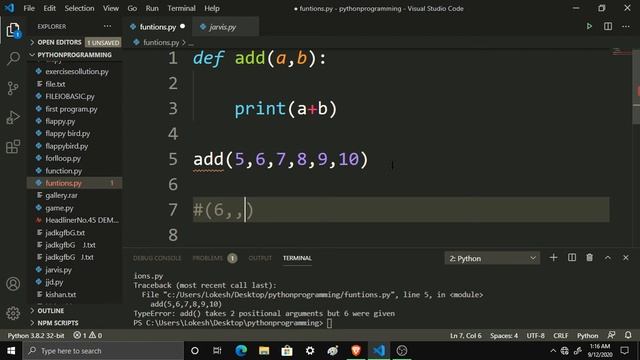Open Windows Settings from taskbar
The width and height of the screenshot is (640, 360).
[310, 351]
